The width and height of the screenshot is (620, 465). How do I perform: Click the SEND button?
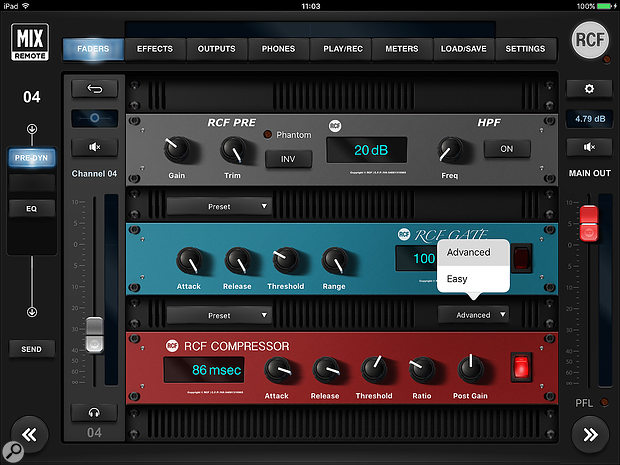[32, 349]
